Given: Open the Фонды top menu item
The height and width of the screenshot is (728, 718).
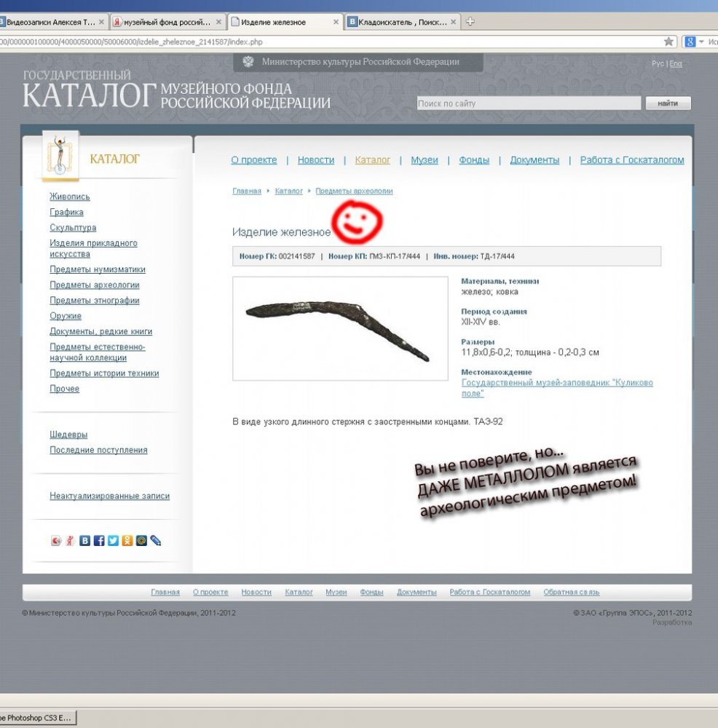Looking at the screenshot, I should 474,160.
